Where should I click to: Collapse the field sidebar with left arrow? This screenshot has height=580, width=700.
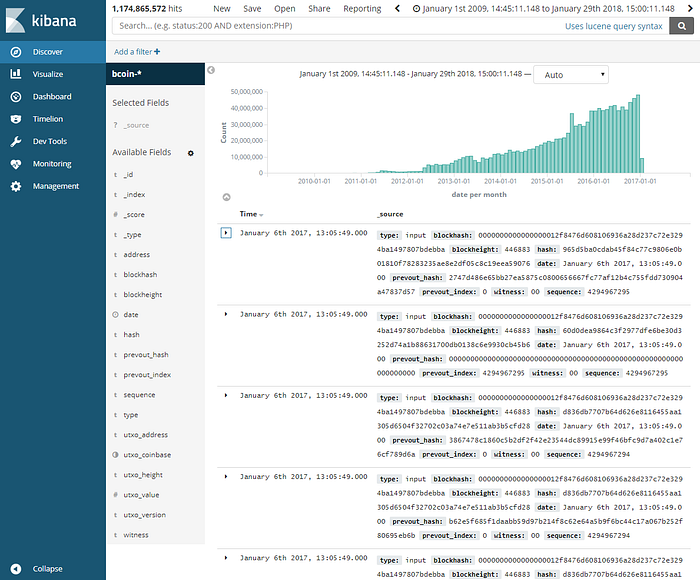coord(211,70)
